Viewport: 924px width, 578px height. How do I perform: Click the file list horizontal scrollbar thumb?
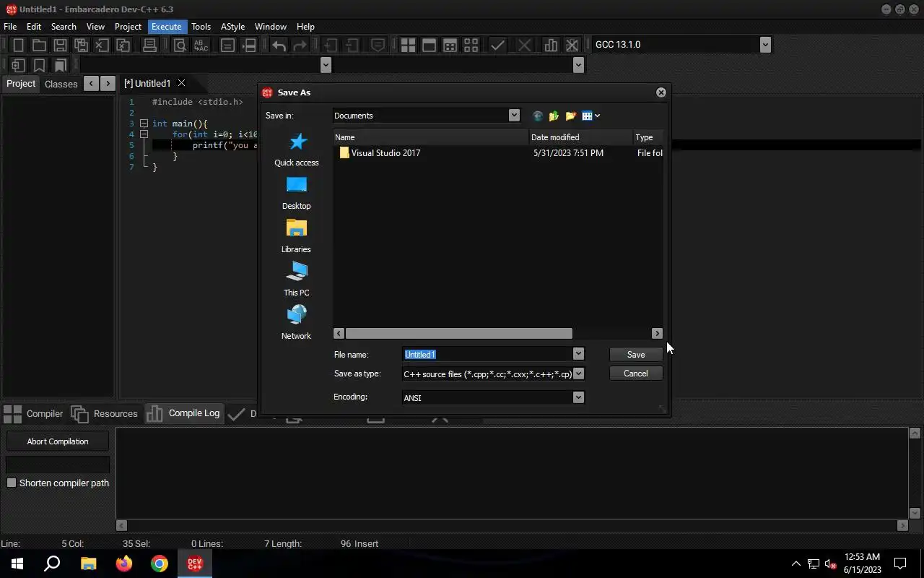click(458, 333)
